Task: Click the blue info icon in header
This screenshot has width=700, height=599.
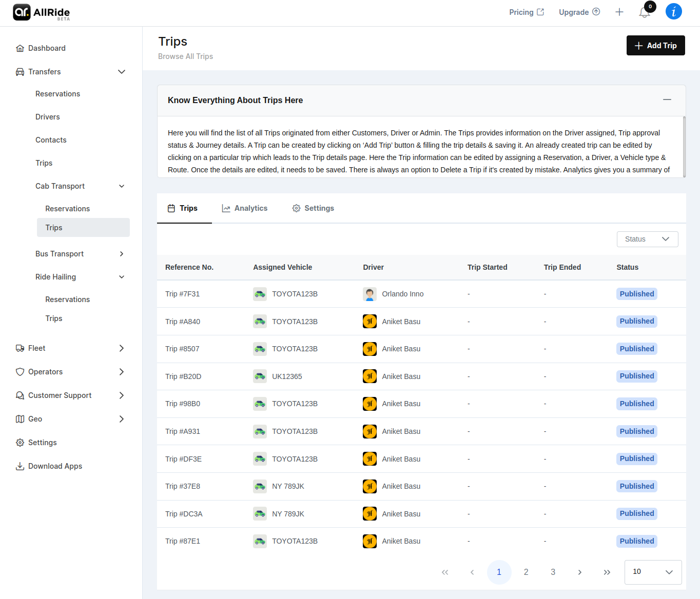Action: click(673, 11)
